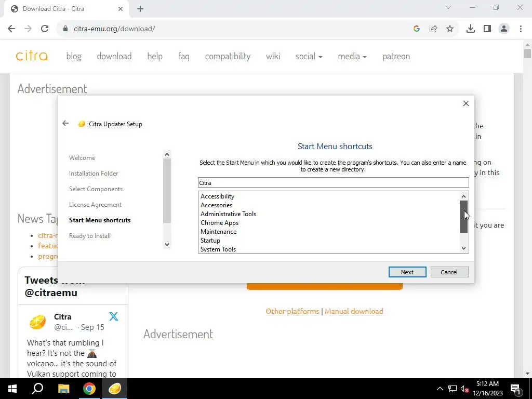The image size is (532, 399).
Task: Open the Other platforms link
Action: click(292, 311)
